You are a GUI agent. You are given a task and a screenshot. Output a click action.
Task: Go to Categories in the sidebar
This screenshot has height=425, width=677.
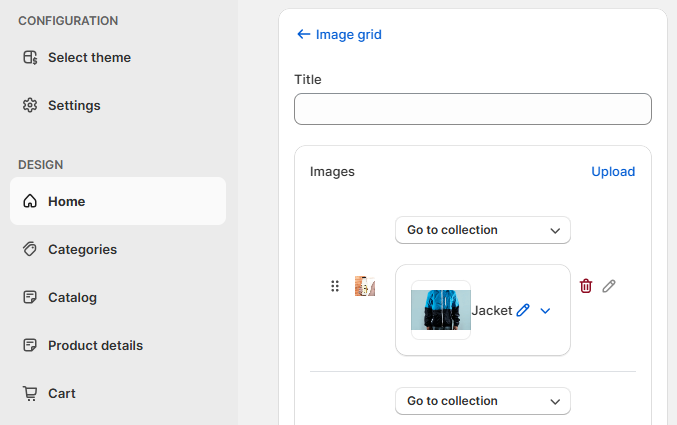118,249
